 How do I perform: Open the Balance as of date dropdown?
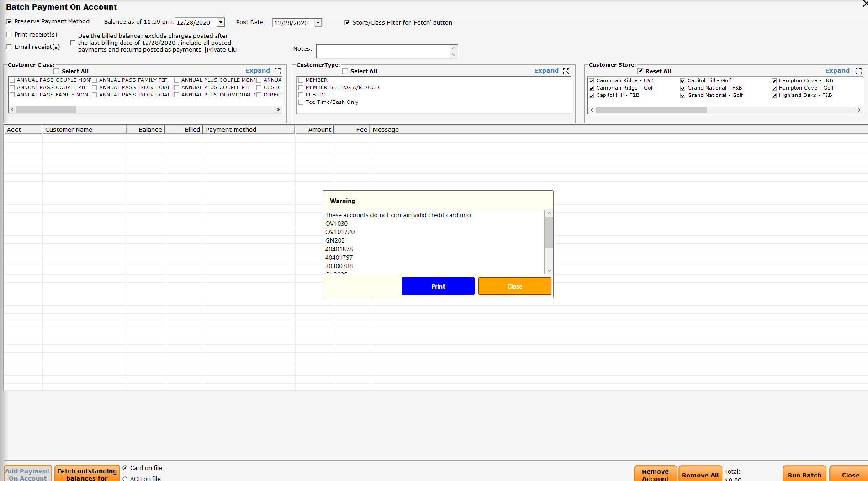tap(220, 22)
